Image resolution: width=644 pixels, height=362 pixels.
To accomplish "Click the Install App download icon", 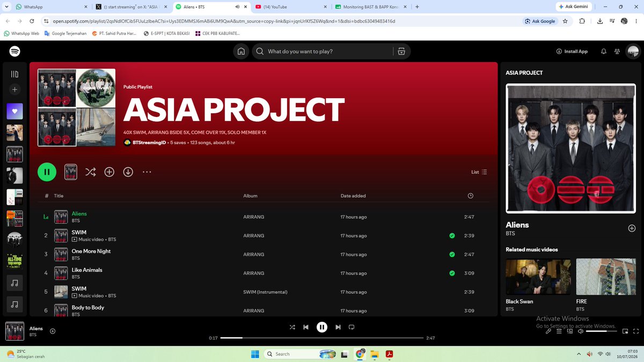I will (559, 51).
